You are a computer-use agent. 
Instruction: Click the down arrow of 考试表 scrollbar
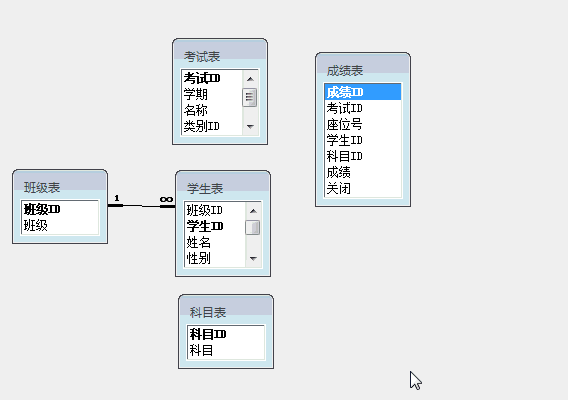(x=250, y=126)
